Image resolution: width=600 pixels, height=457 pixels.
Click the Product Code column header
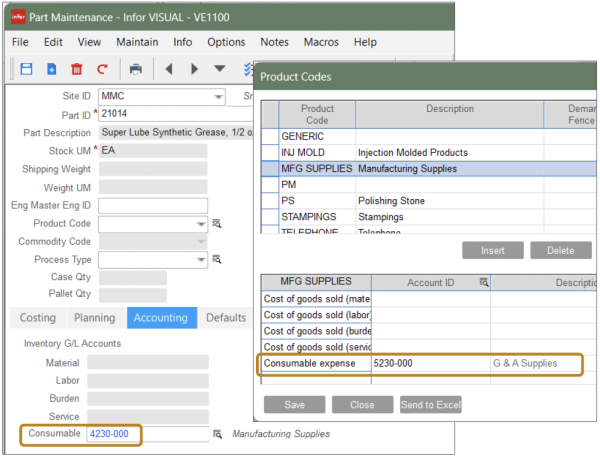[x=317, y=114]
